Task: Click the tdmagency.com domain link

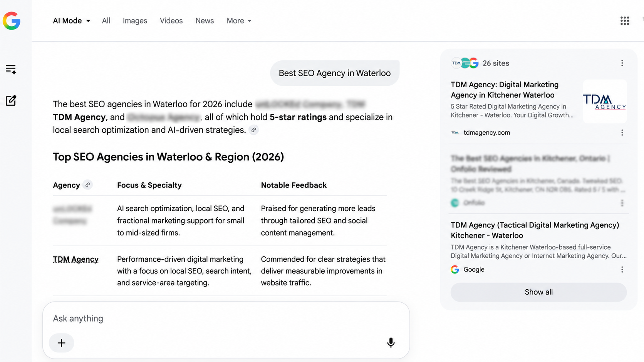Action: (486, 133)
